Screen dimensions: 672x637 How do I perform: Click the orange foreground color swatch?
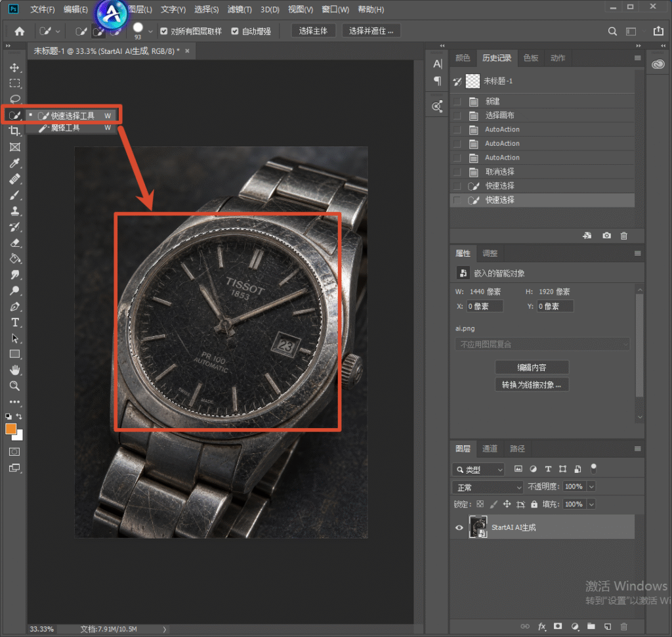(x=10, y=429)
